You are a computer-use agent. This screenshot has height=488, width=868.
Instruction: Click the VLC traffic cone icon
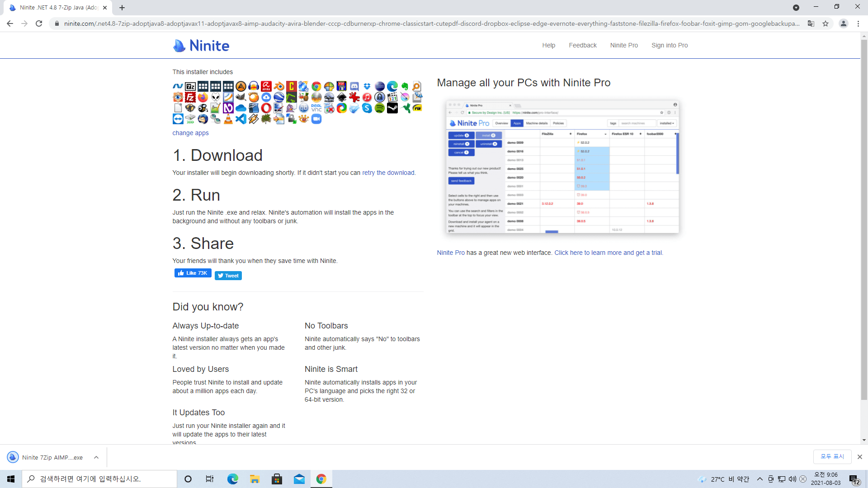pos(228,119)
